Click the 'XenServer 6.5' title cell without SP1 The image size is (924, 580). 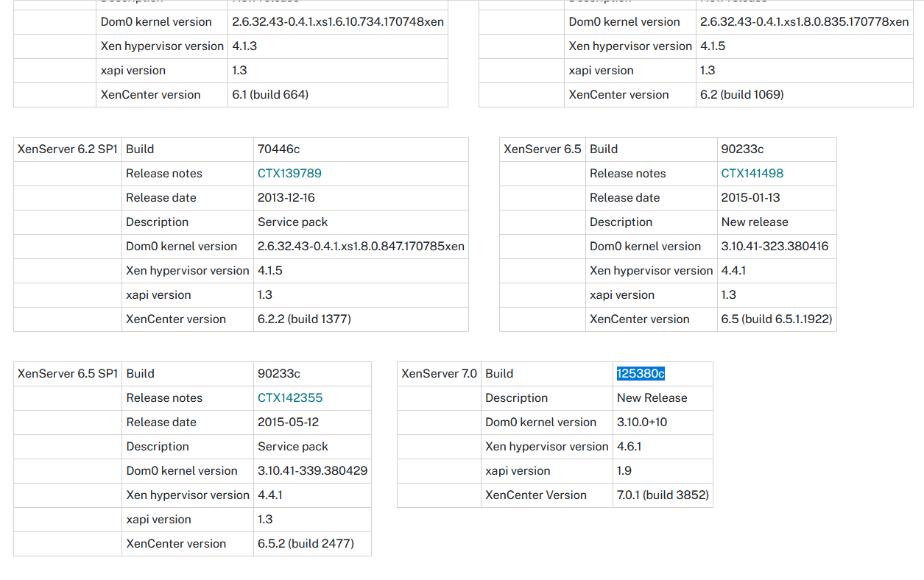click(543, 149)
